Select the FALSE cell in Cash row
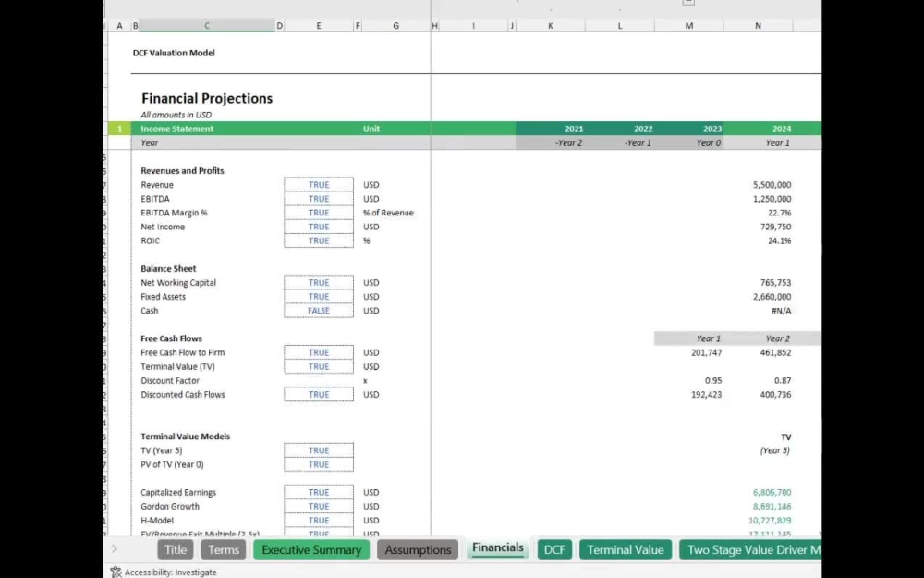Image resolution: width=924 pixels, height=578 pixels. point(319,311)
